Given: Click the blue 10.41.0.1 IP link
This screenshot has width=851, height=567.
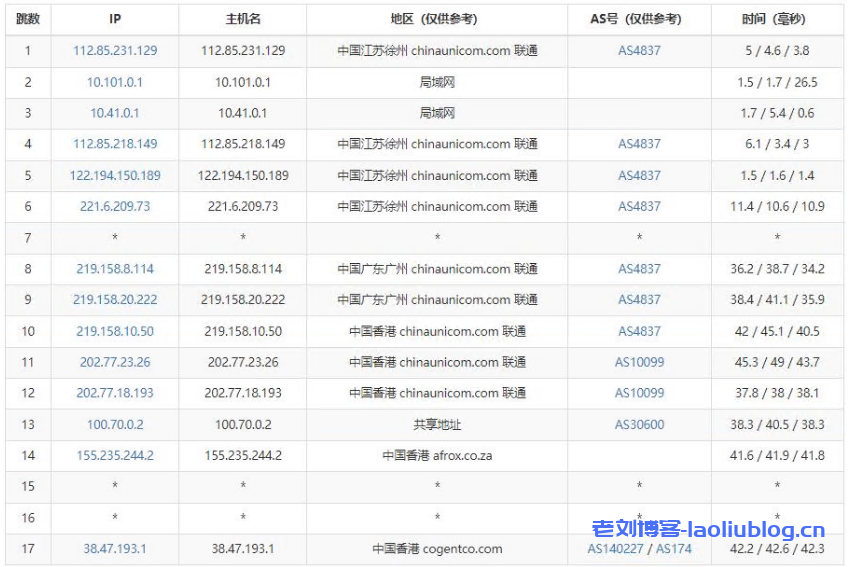Looking at the screenshot, I should tap(115, 113).
